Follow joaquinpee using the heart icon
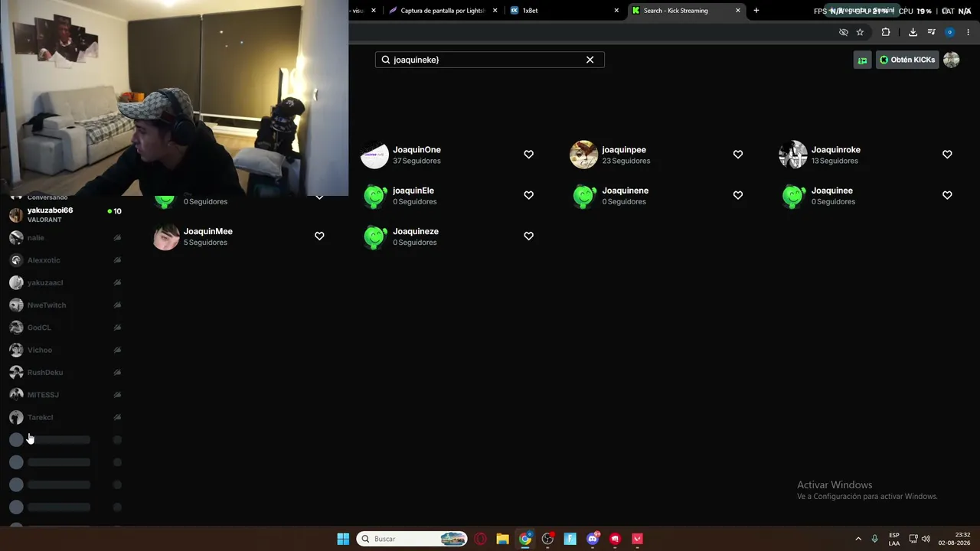This screenshot has width=980, height=551. pos(738,155)
